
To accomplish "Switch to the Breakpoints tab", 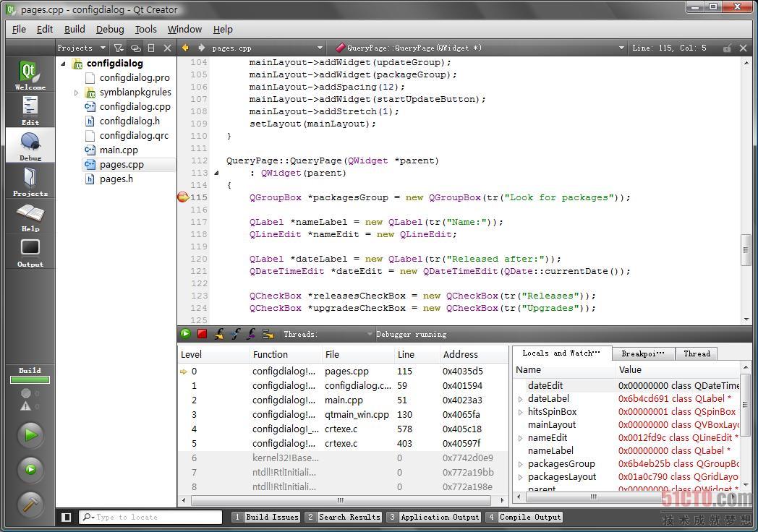I will (644, 353).
